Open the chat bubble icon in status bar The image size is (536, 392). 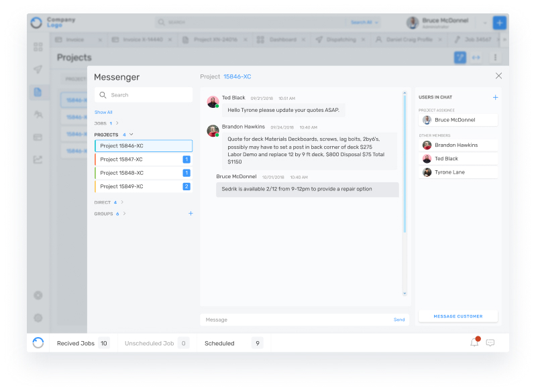490,342
